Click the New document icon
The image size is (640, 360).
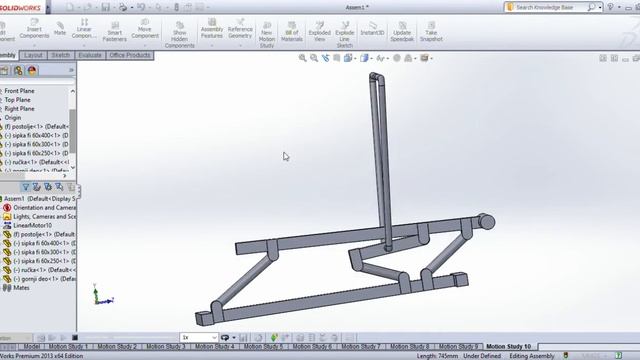coord(70,7)
